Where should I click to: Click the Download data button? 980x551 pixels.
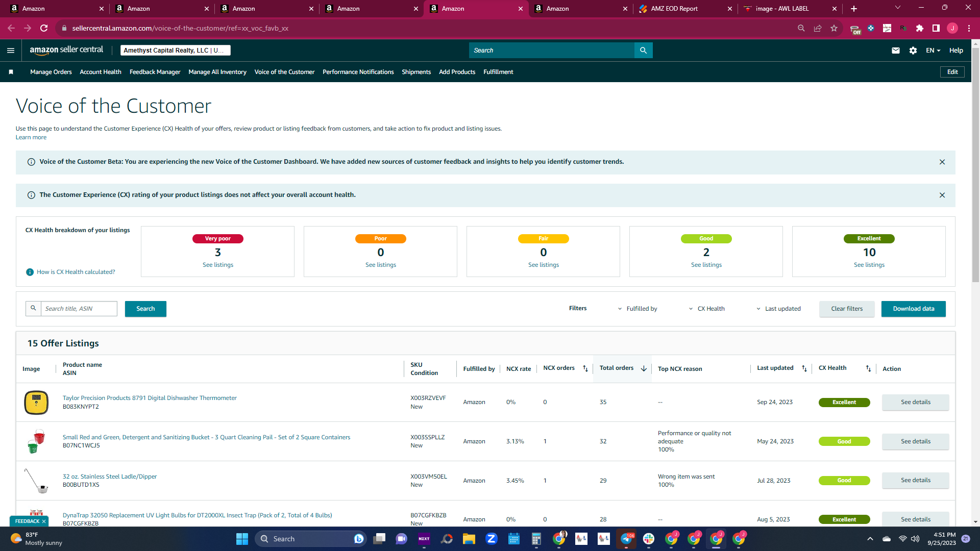(x=913, y=309)
